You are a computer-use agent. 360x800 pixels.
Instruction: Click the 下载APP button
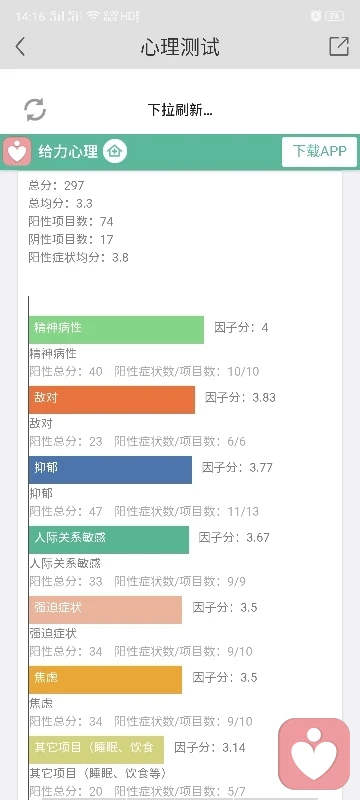pyautogui.click(x=319, y=152)
